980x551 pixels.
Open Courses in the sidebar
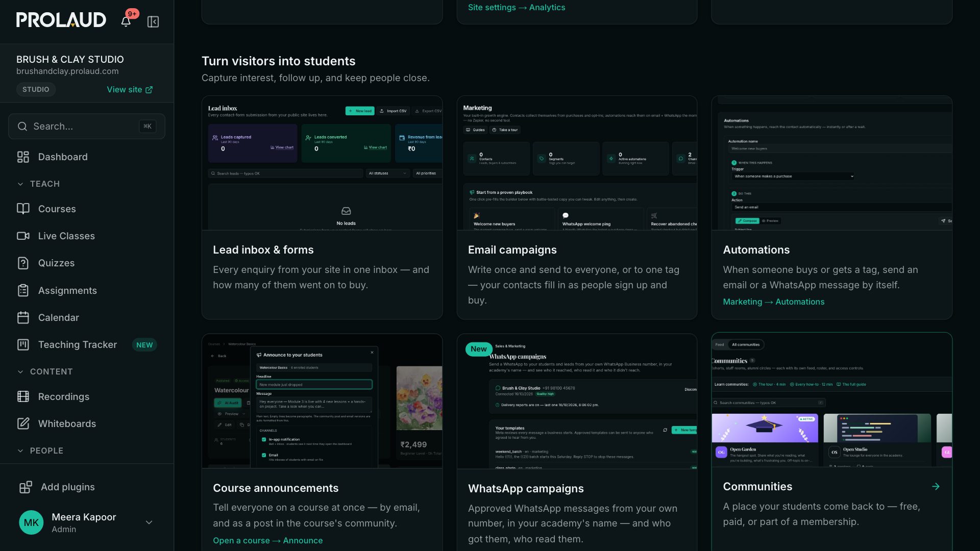87,209
